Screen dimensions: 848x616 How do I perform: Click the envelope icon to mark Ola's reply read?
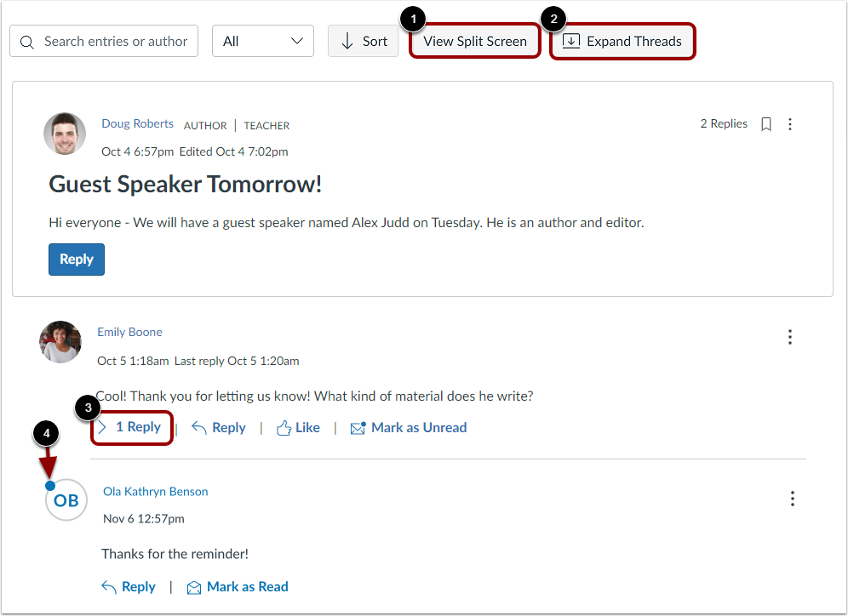[x=193, y=586]
